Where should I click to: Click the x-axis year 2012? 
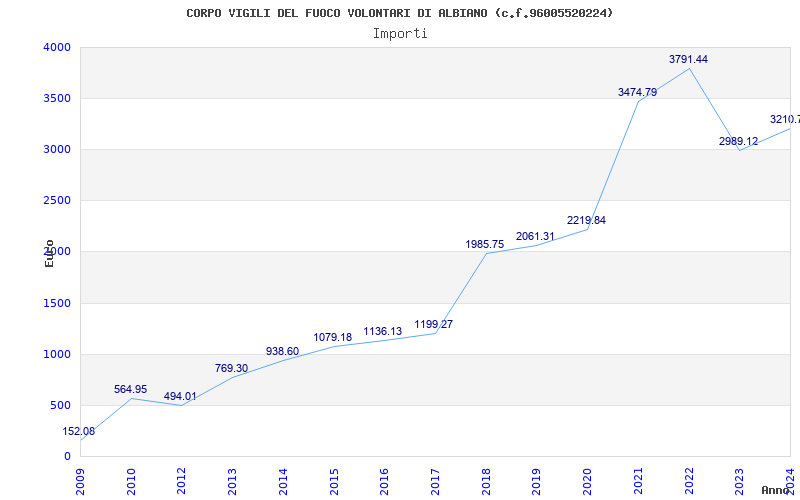[x=182, y=481]
